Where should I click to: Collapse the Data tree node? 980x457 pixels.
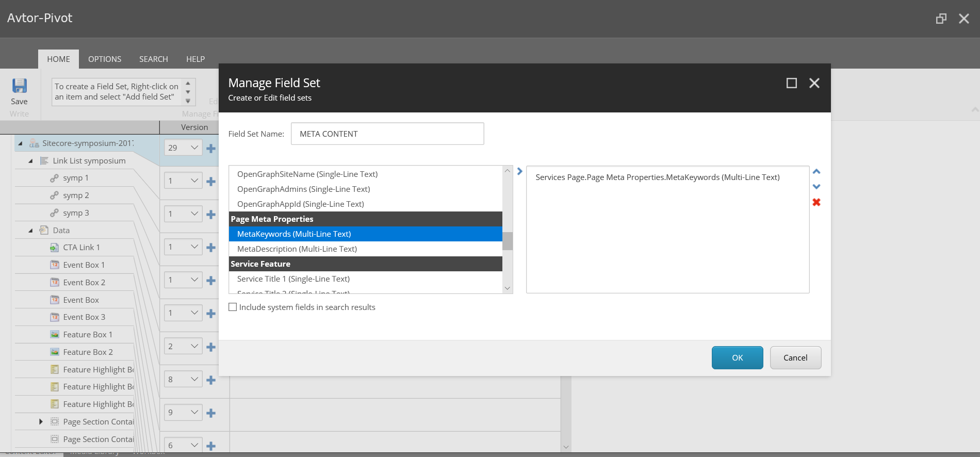30,231
